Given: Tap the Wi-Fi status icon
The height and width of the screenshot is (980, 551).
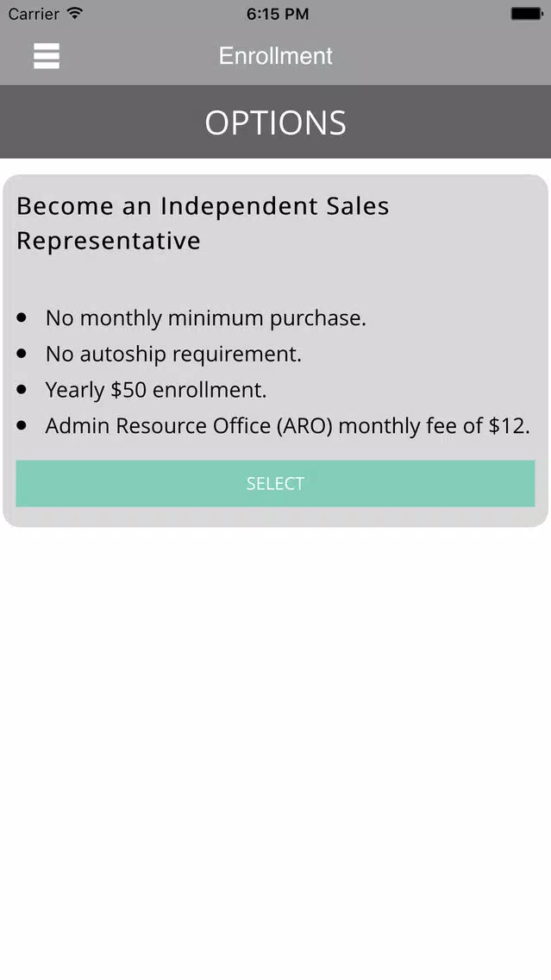Looking at the screenshot, I should click(75, 13).
